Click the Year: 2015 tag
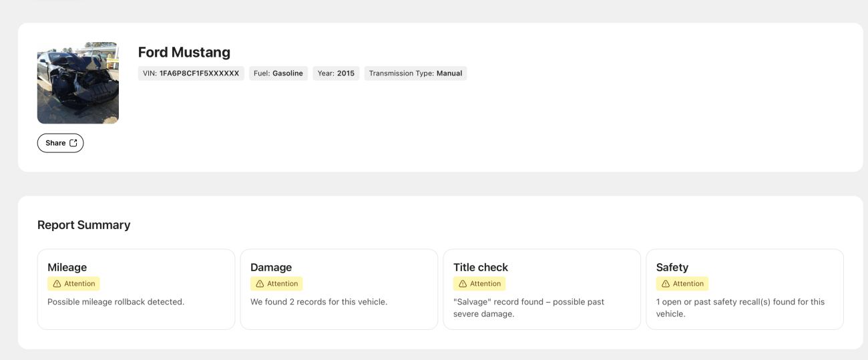The image size is (868, 360). click(336, 73)
